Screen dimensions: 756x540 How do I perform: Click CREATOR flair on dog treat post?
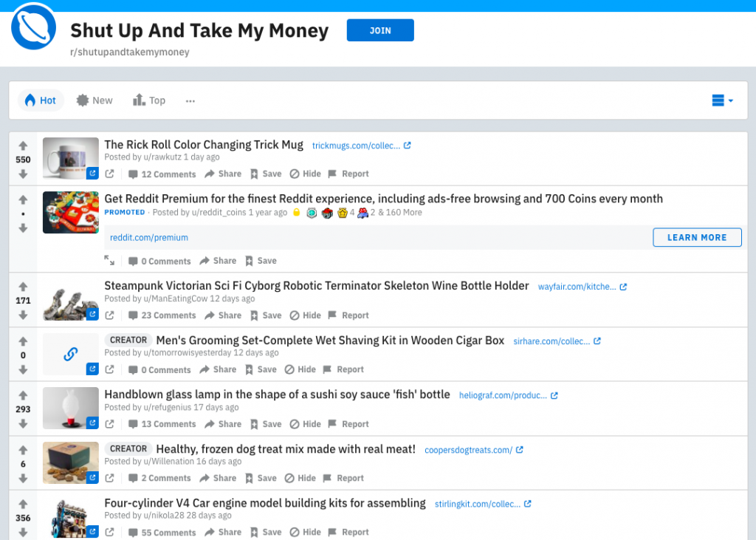(x=128, y=449)
